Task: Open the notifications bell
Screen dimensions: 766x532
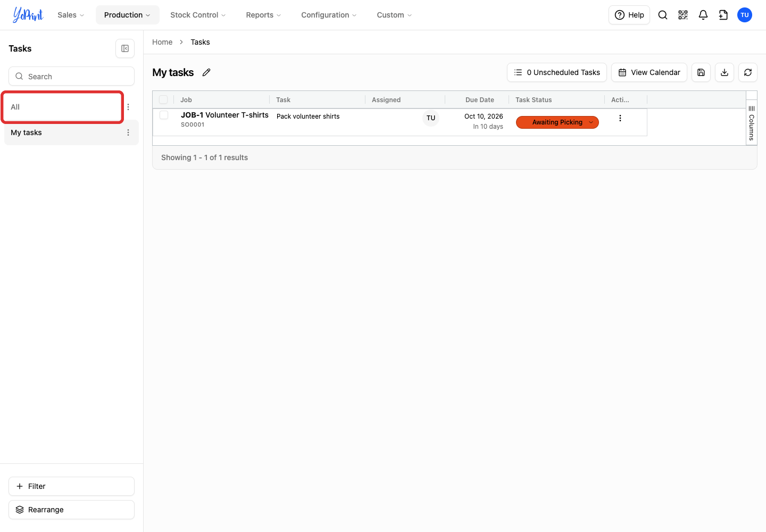Action: point(703,15)
